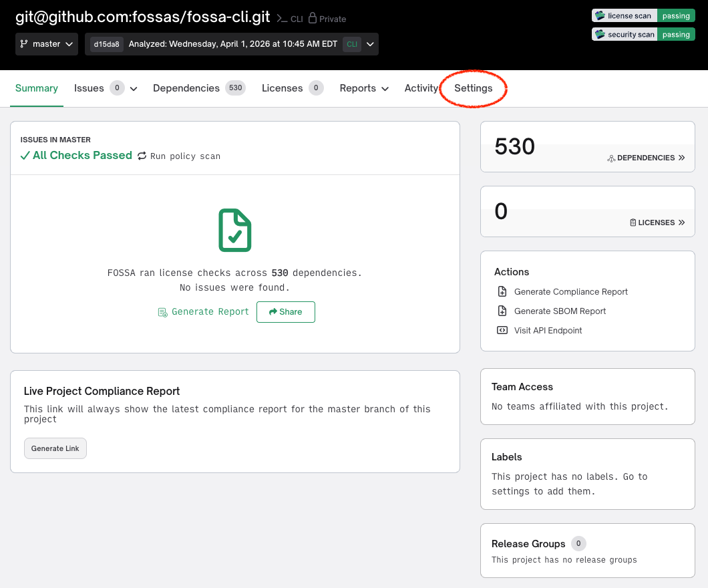The image size is (708, 588).
Task: Click the green All Checks Passed checkmark
Action: [x=25, y=156]
